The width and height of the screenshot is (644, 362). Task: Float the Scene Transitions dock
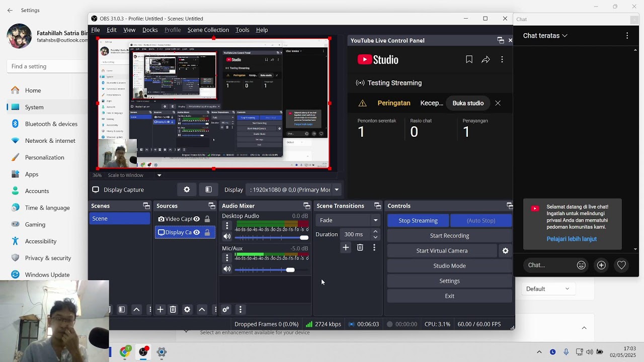point(377,206)
